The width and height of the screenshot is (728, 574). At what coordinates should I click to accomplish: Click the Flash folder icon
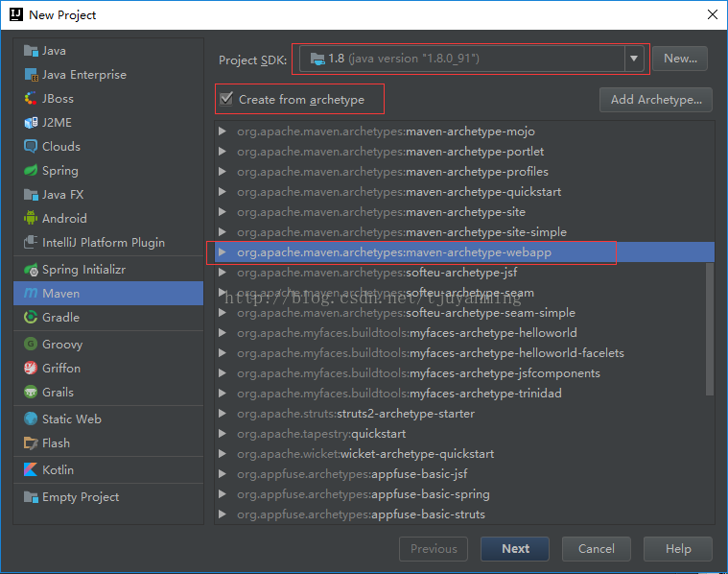tap(31, 443)
